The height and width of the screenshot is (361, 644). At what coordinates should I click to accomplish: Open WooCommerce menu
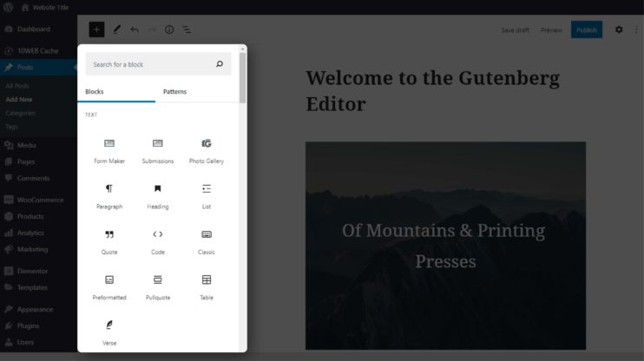[x=38, y=200]
